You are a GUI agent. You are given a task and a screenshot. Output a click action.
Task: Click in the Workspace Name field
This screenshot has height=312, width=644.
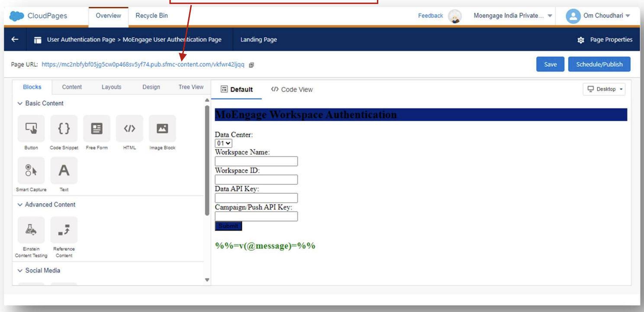(256, 161)
